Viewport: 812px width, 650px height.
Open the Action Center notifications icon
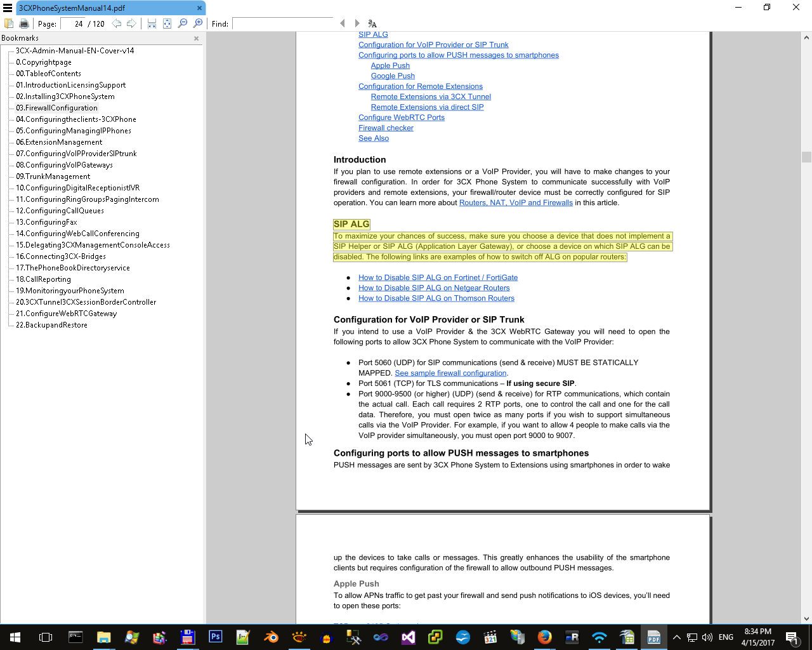[x=792, y=637]
